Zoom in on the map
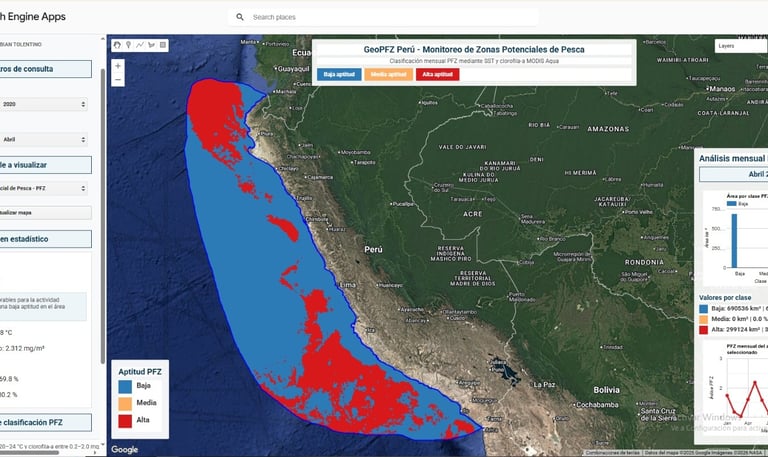Viewport: 768px width, 457px height. [x=118, y=66]
